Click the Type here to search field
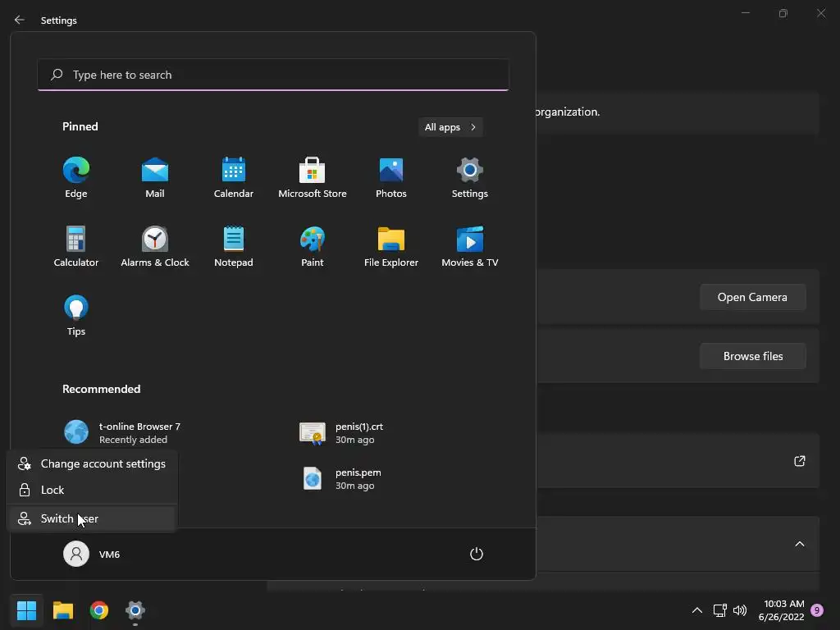This screenshot has height=630, width=840. pos(273,75)
